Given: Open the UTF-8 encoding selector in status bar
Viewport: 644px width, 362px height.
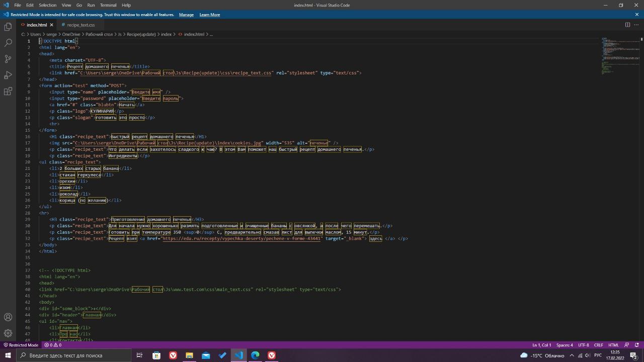Looking at the screenshot, I should pyautogui.click(x=583, y=345).
